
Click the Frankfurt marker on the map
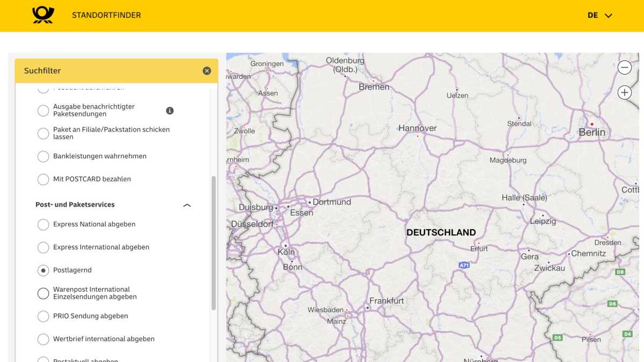tap(367, 308)
